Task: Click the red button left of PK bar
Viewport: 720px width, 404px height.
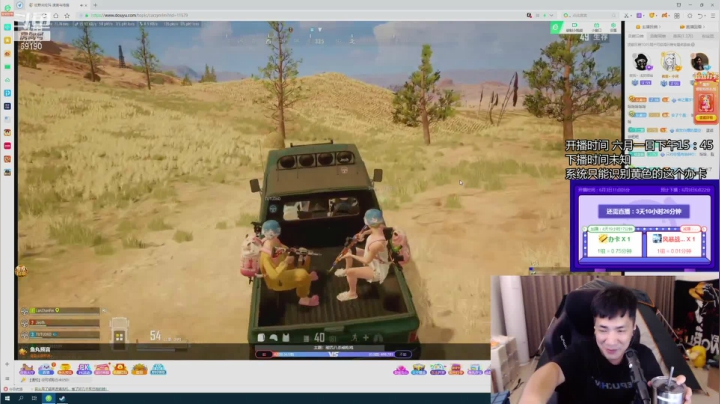Action: coord(264,354)
